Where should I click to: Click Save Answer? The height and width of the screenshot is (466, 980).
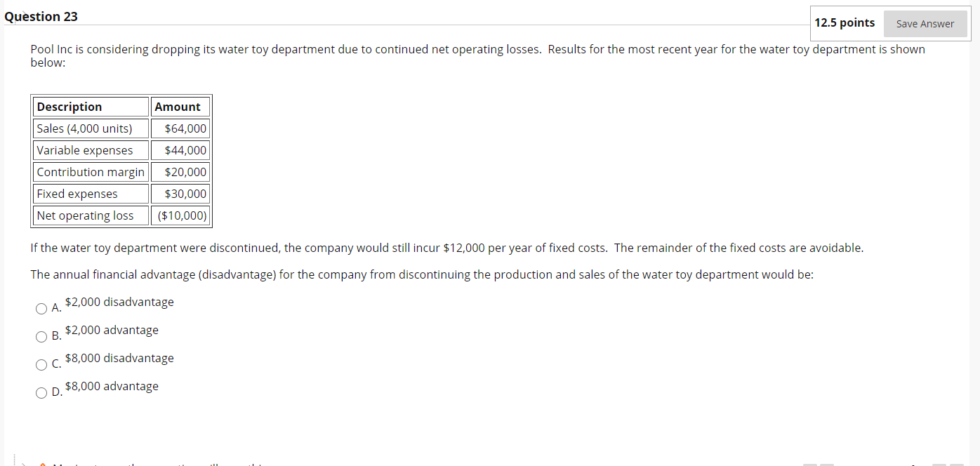pyautogui.click(x=925, y=23)
